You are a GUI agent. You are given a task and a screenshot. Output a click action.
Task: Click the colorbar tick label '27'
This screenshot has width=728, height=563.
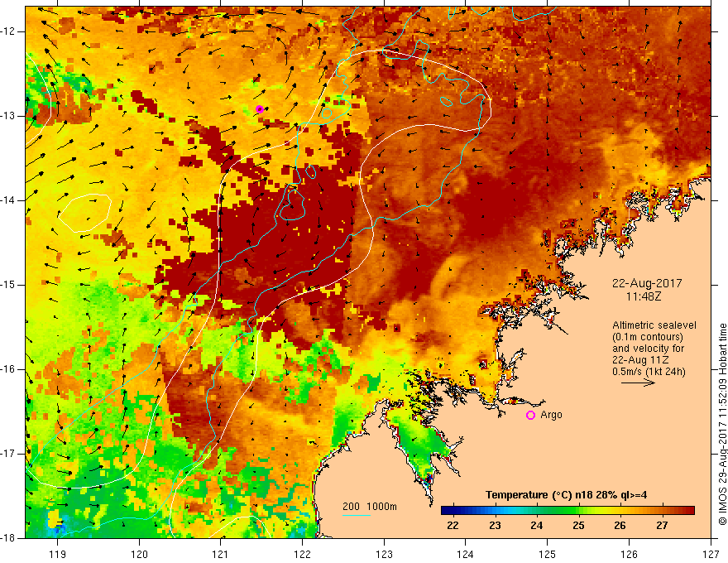pyautogui.click(x=662, y=526)
